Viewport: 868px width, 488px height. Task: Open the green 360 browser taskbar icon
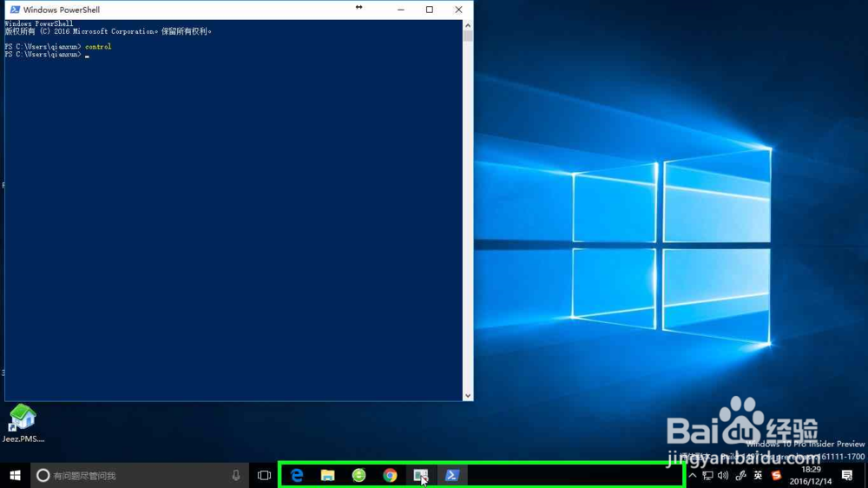pos(358,475)
